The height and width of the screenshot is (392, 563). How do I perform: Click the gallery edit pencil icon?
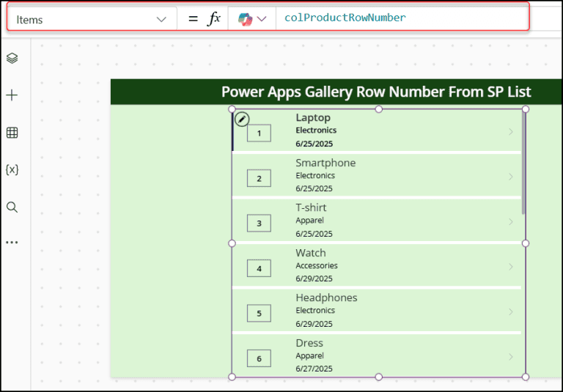click(x=242, y=119)
